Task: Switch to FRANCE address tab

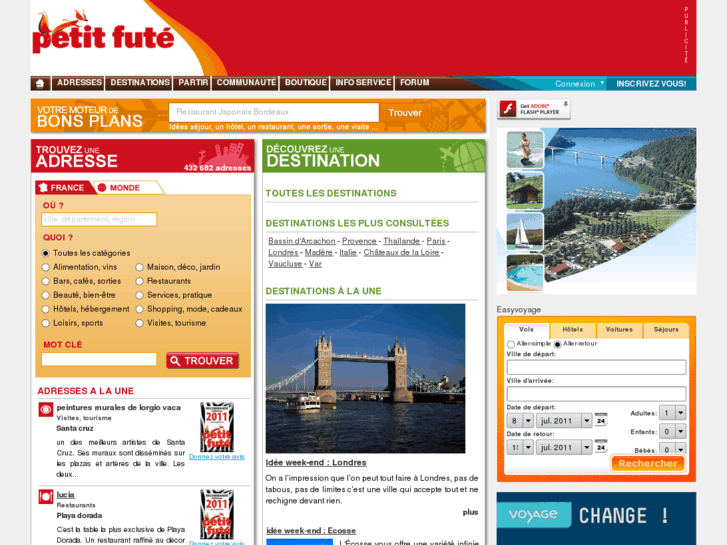Action: pyautogui.click(x=65, y=187)
